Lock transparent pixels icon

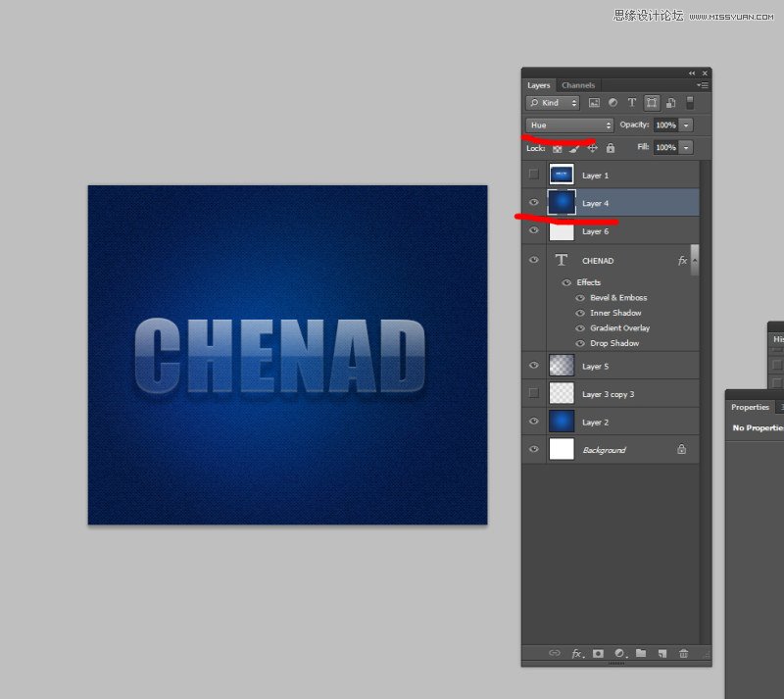[x=557, y=148]
